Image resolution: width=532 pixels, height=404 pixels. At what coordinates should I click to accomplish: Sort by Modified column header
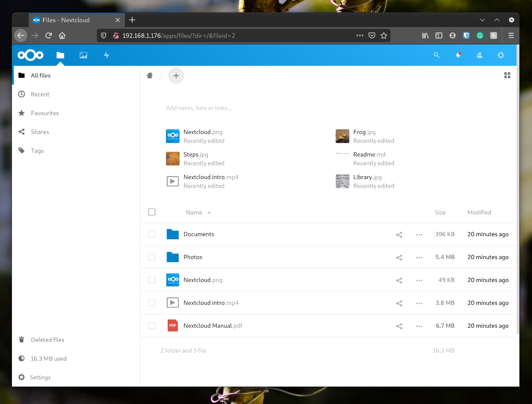click(479, 212)
